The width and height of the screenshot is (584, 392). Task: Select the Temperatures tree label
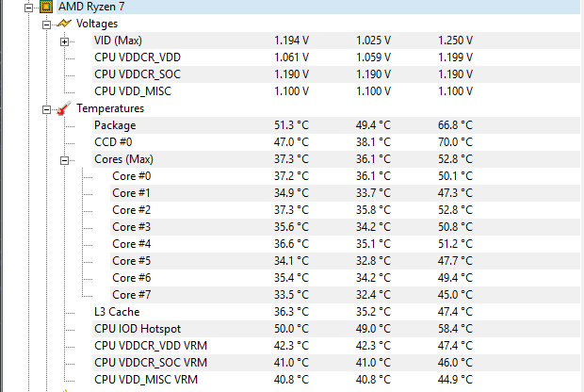point(110,108)
